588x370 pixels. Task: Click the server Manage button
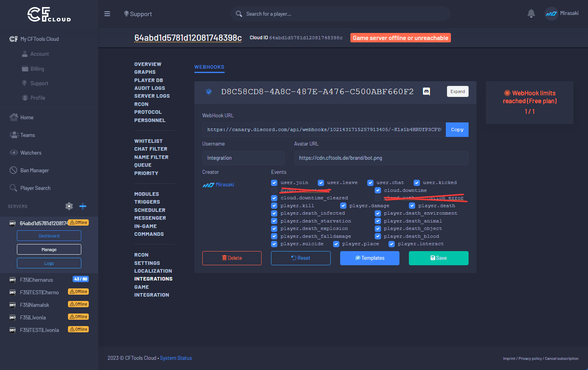pyautogui.click(x=49, y=250)
